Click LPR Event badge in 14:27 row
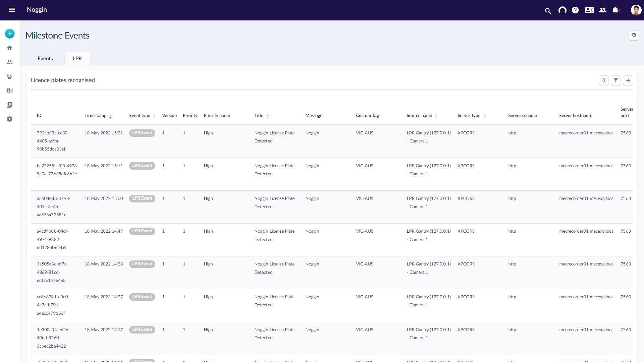Image resolution: width=644 pixels, height=362 pixels. click(x=142, y=297)
